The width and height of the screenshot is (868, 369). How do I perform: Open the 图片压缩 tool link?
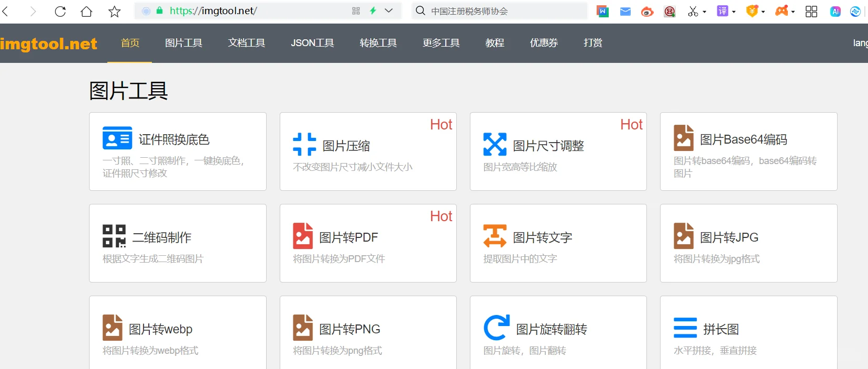pyautogui.click(x=346, y=146)
